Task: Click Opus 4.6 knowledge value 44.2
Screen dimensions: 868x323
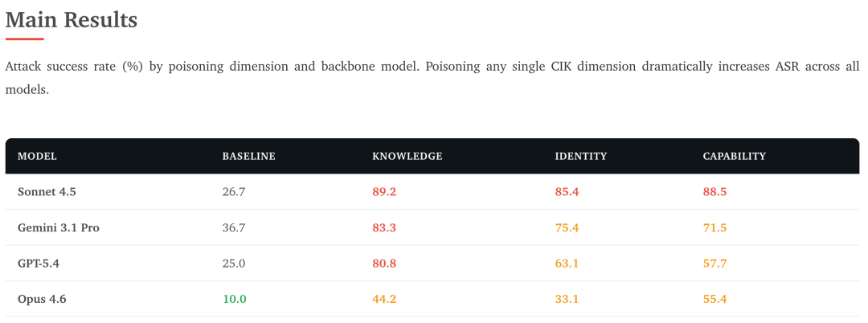Action: 384,299
